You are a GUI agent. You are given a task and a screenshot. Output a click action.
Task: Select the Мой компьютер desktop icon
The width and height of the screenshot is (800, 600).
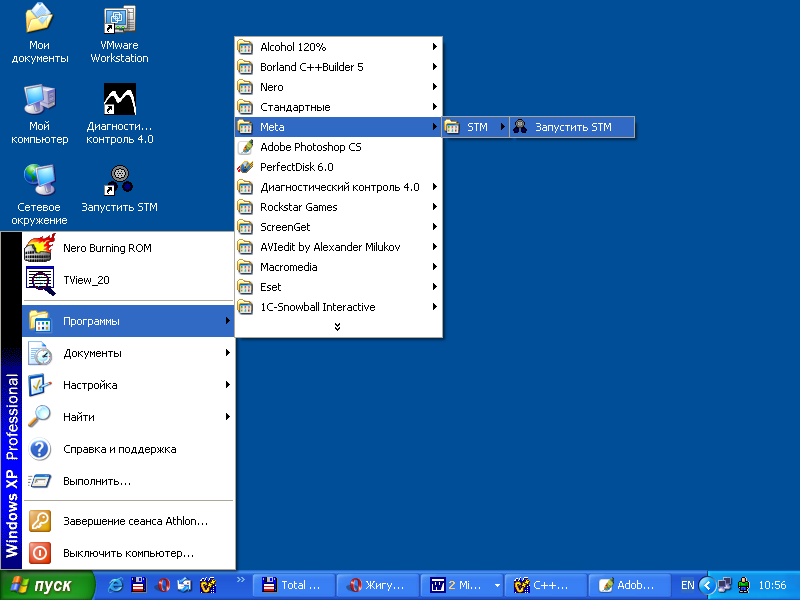coord(39,115)
